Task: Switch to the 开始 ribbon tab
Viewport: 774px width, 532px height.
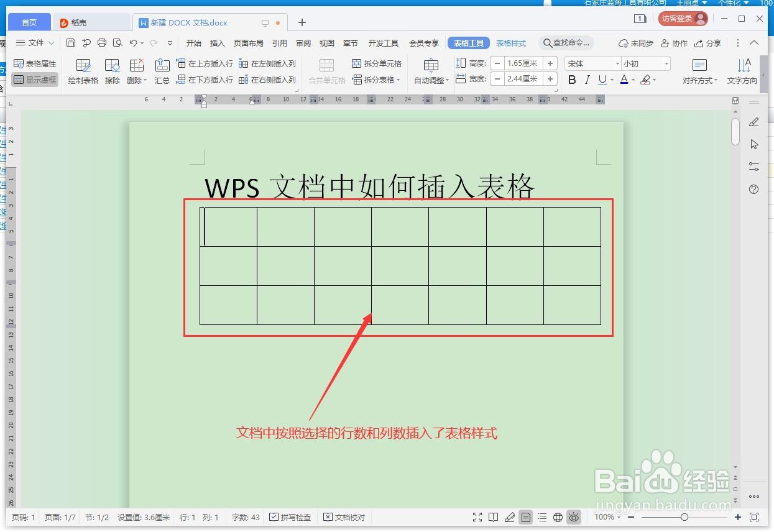Action: point(194,43)
